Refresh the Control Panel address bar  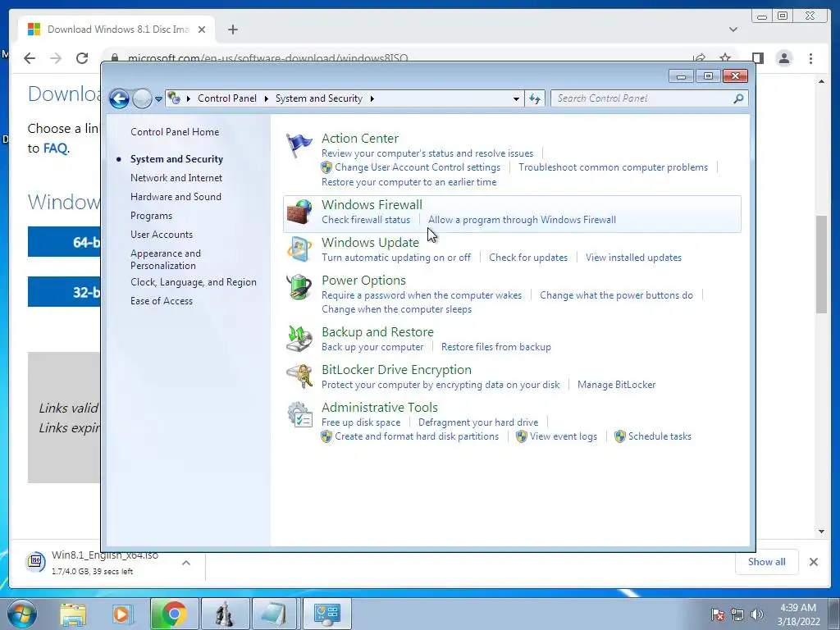click(x=535, y=98)
